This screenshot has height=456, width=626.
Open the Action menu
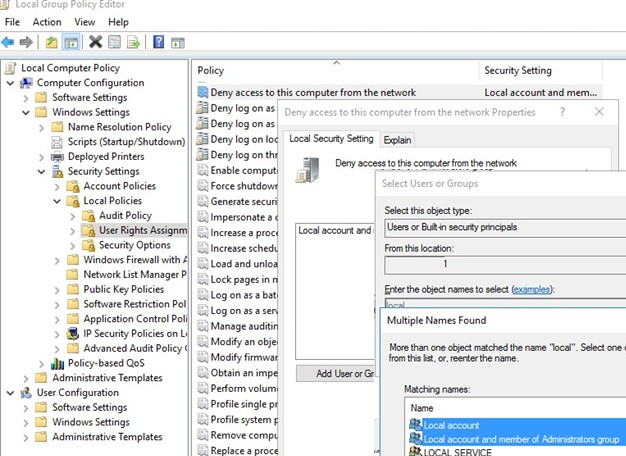coord(46,22)
